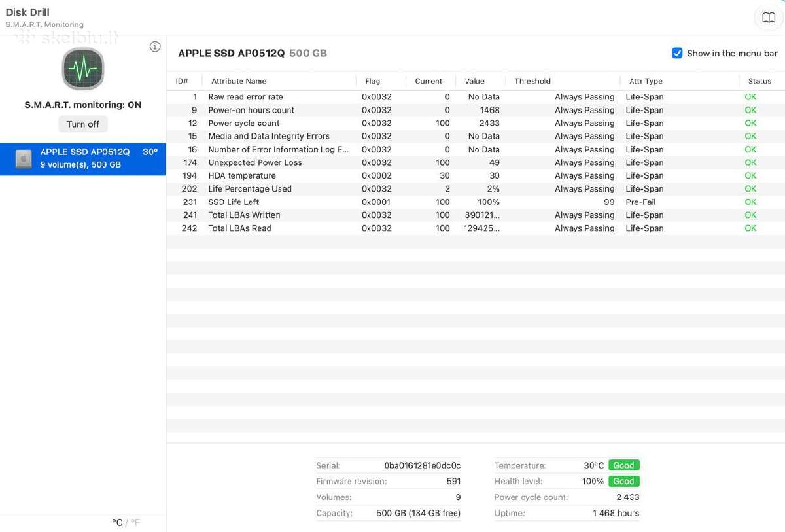785x532 pixels.
Task: Select Power-on hours count row
Action: 476,110
